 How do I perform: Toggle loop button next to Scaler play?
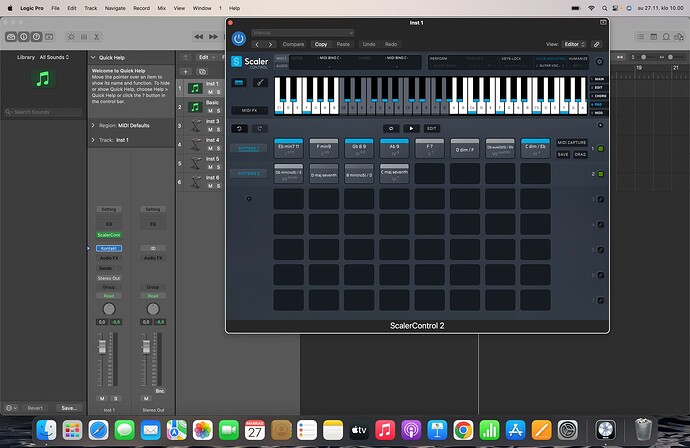pos(391,129)
